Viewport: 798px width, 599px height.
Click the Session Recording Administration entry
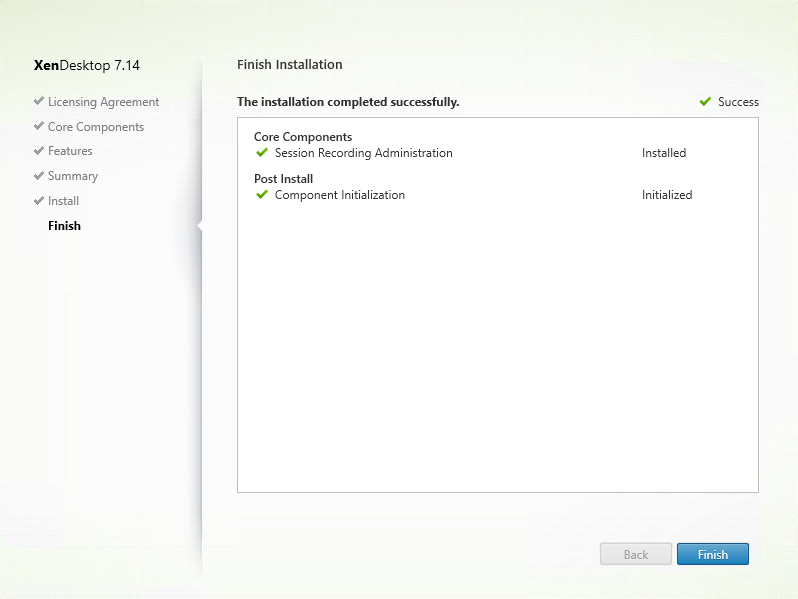pyautogui.click(x=363, y=153)
